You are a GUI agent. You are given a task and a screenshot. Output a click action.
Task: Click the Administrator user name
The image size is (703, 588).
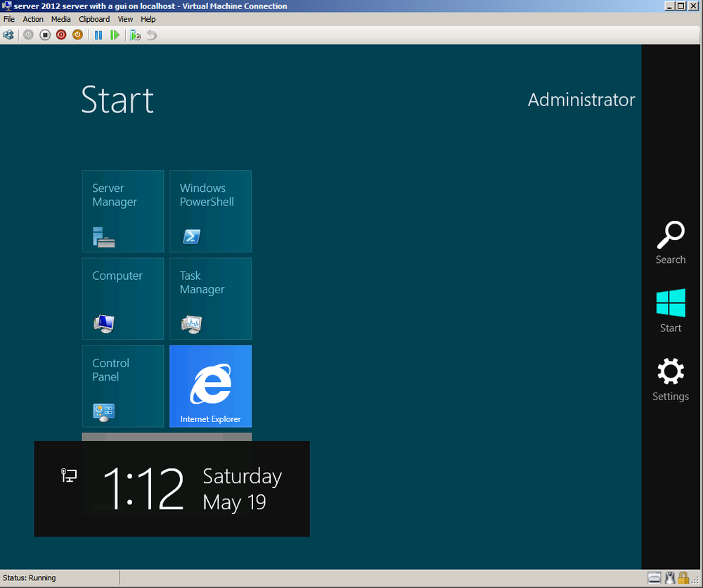[x=581, y=100]
